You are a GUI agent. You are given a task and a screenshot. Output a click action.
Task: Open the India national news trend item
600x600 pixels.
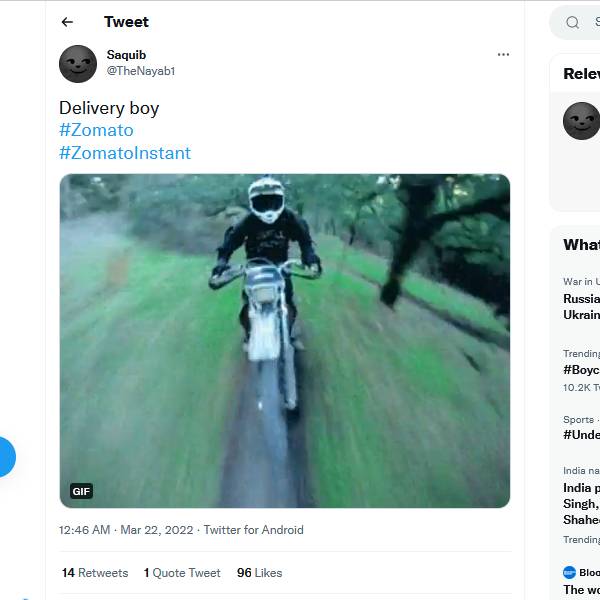click(x=582, y=495)
